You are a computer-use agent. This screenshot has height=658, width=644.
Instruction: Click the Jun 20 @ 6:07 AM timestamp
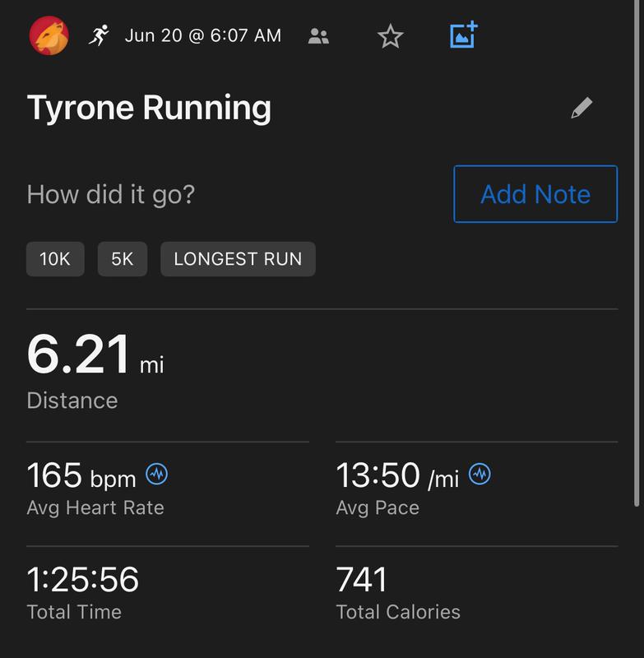(203, 36)
